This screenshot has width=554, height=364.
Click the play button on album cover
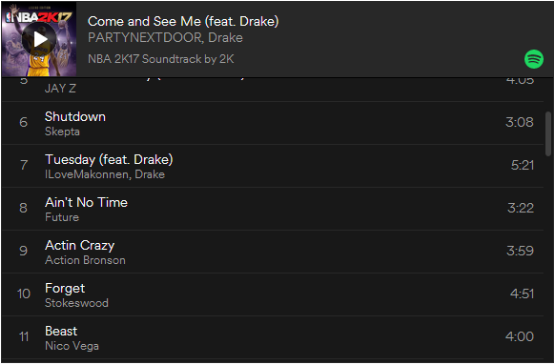coord(39,40)
